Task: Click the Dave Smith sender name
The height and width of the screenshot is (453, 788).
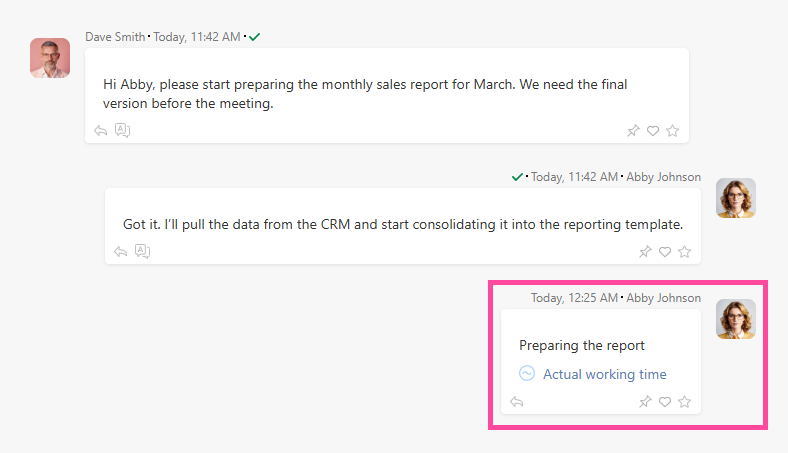Action: (x=115, y=37)
